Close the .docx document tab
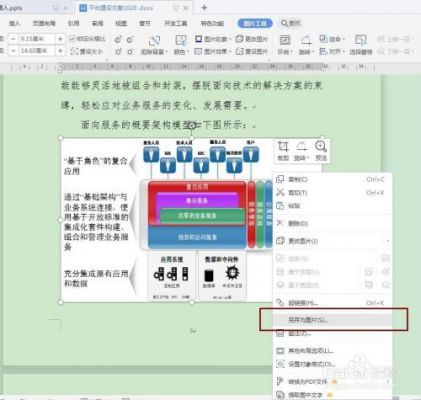The height and width of the screenshot is (400, 421). pyautogui.click(x=186, y=8)
